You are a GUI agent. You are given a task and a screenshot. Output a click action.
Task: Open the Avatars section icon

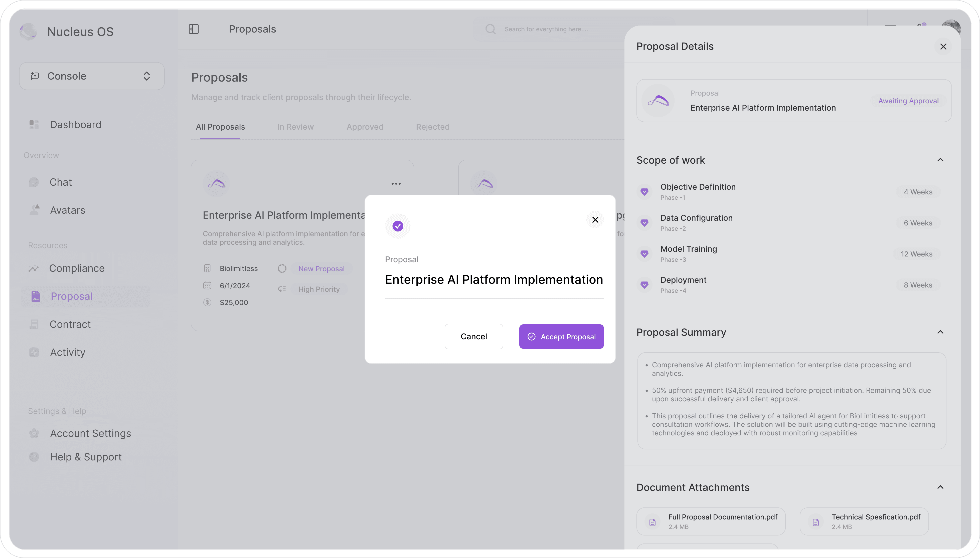(x=35, y=210)
